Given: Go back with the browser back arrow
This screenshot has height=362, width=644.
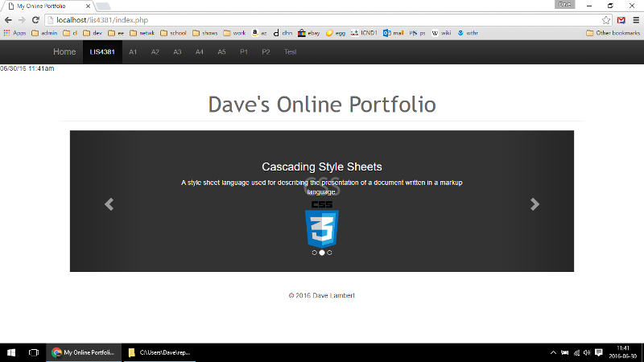Looking at the screenshot, I should (x=8, y=20).
